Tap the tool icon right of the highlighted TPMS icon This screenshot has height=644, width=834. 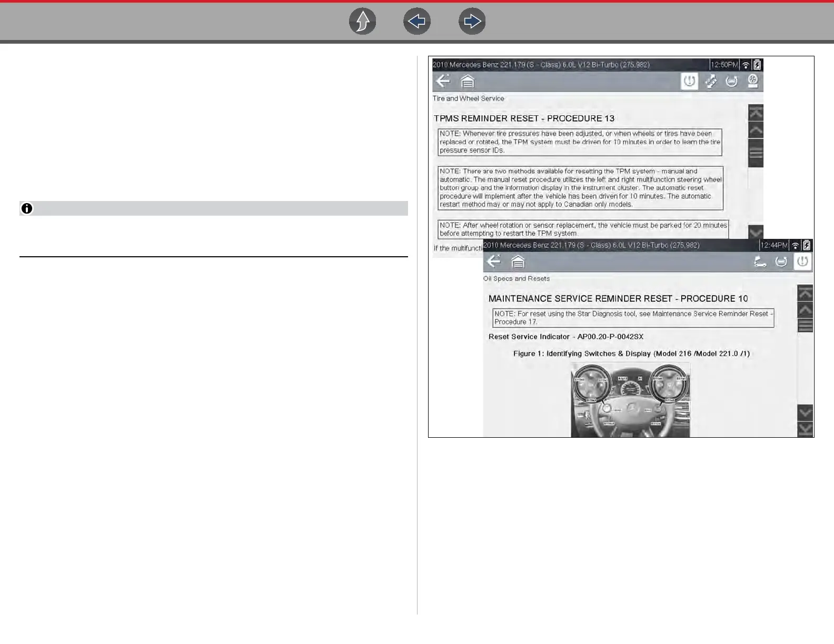(711, 81)
